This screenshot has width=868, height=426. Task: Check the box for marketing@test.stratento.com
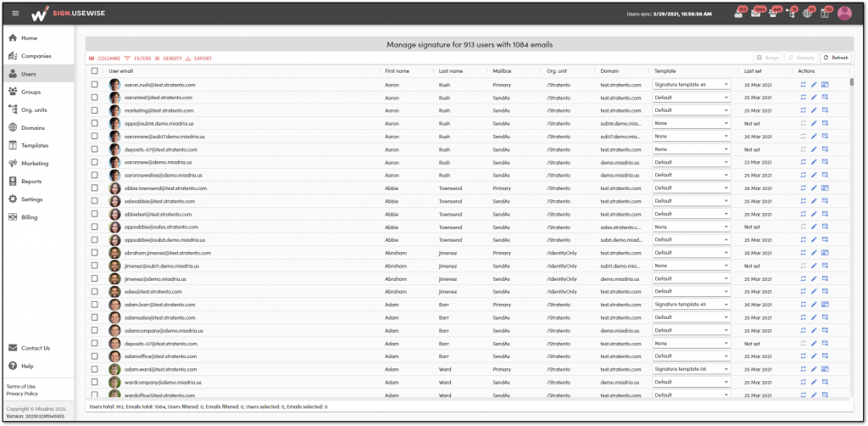point(95,110)
